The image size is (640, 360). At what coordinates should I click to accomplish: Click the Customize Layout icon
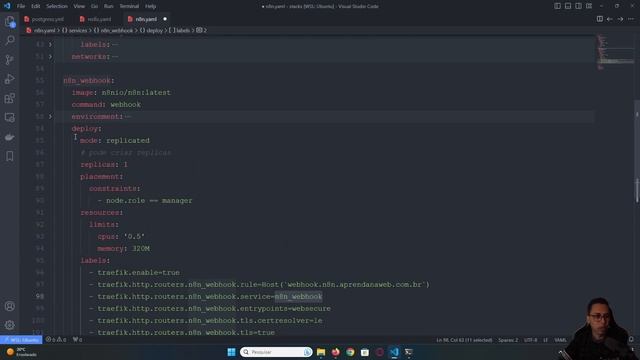[589, 6]
